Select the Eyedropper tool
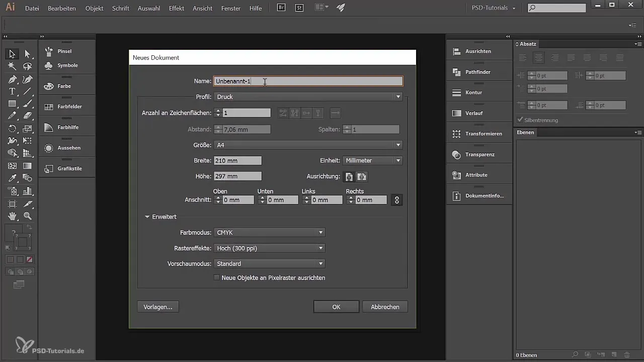 tap(12, 178)
